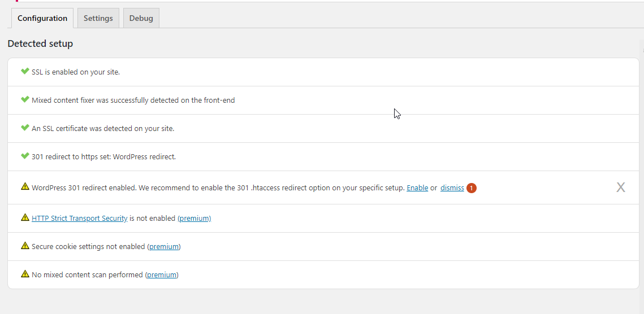This screenshot has height=314, width=644.
Task: Click the checkmark beside SSL certificate detected
Action: pos(25,128)
